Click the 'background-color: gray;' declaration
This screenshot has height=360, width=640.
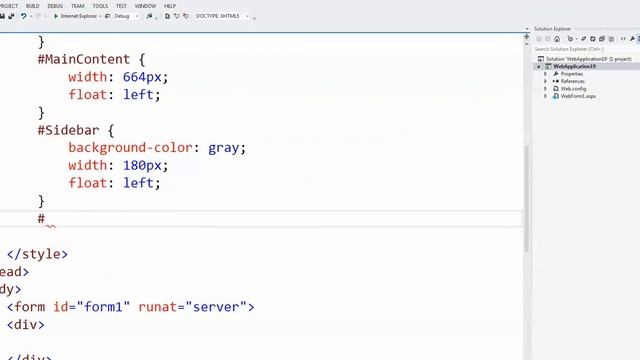(157, 148)
